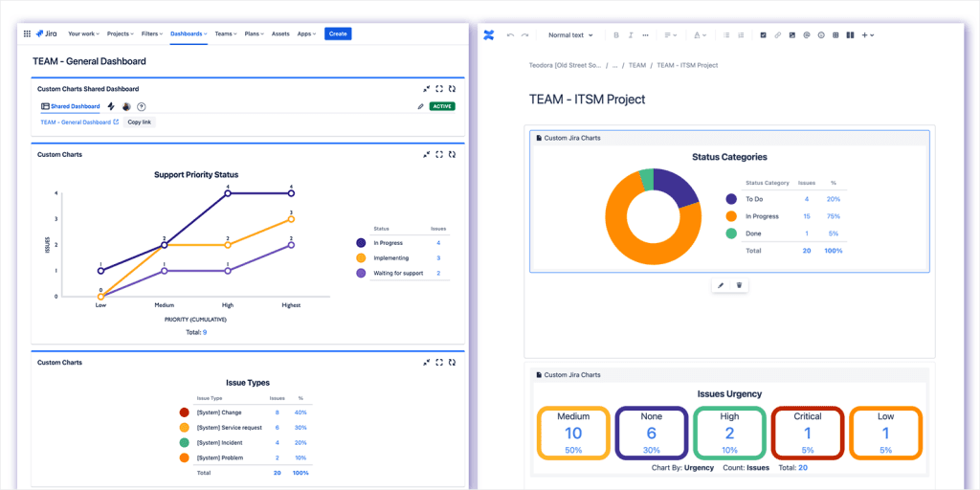Click the blue Create button
This screenshot has width=980, height=490.
coord(338,33)
